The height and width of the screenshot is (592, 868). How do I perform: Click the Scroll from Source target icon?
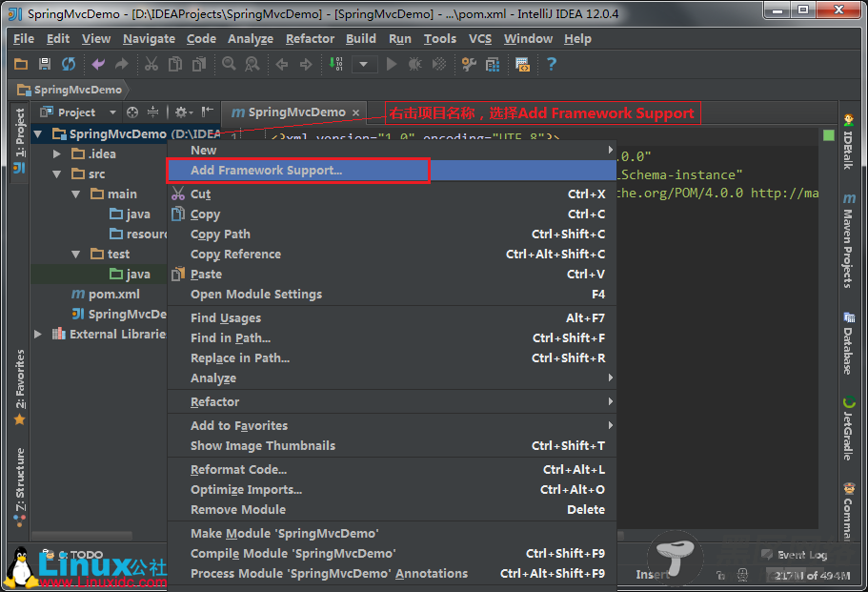click(132, 112)
